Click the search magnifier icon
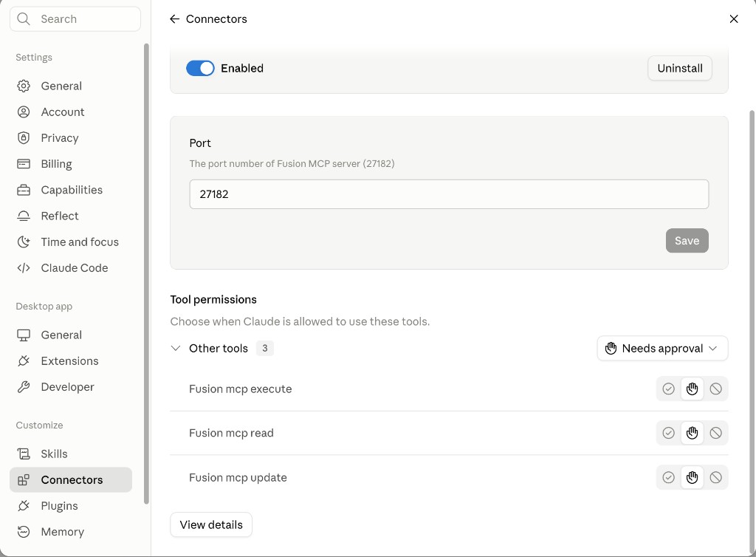Screen dimensions: 756x557 coord(23,18)
